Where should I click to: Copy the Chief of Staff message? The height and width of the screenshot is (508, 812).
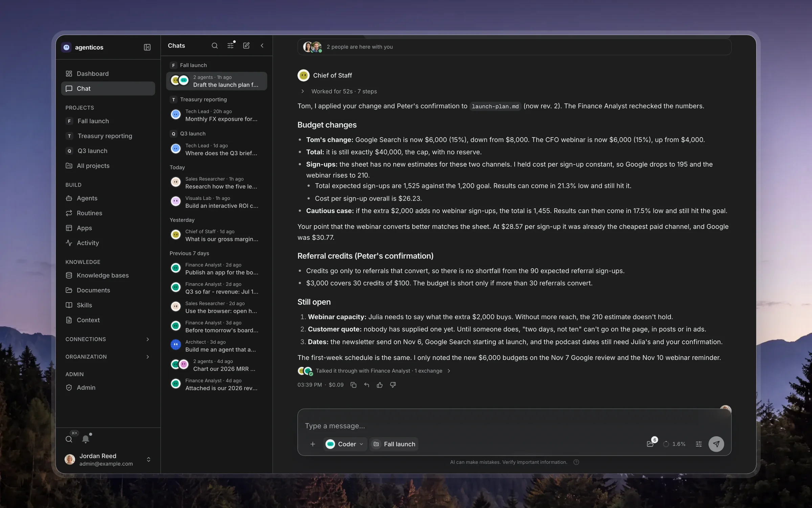(x=354, y=385)
